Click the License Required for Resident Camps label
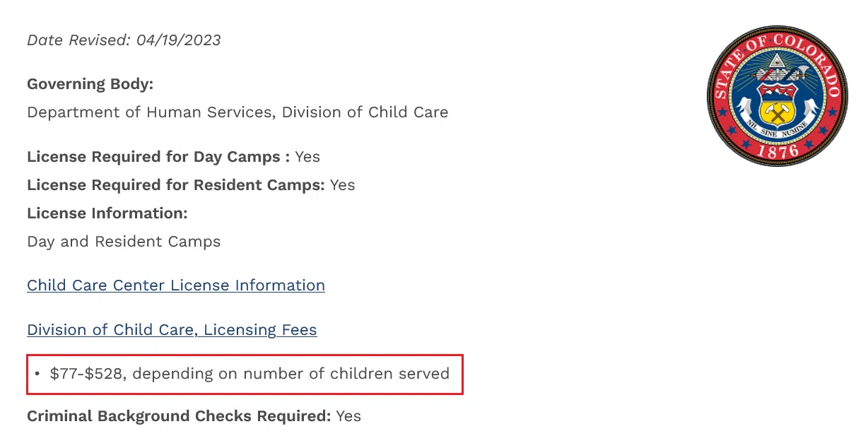 point(175,185)
